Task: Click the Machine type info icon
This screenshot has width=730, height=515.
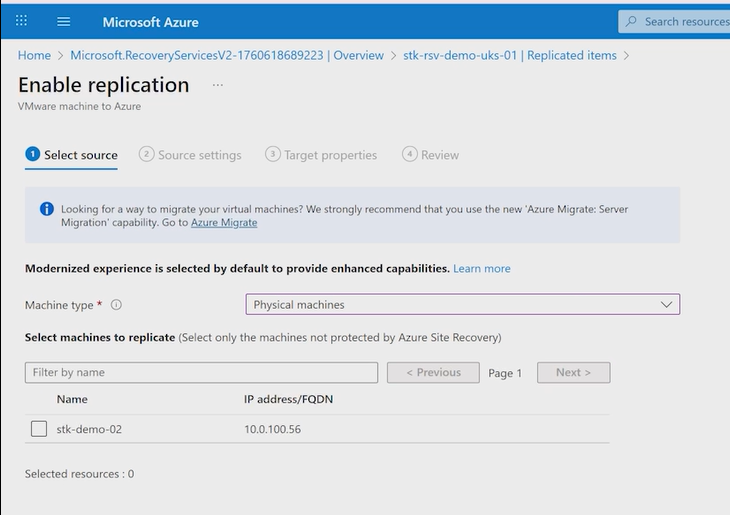Action: [116, 305]
